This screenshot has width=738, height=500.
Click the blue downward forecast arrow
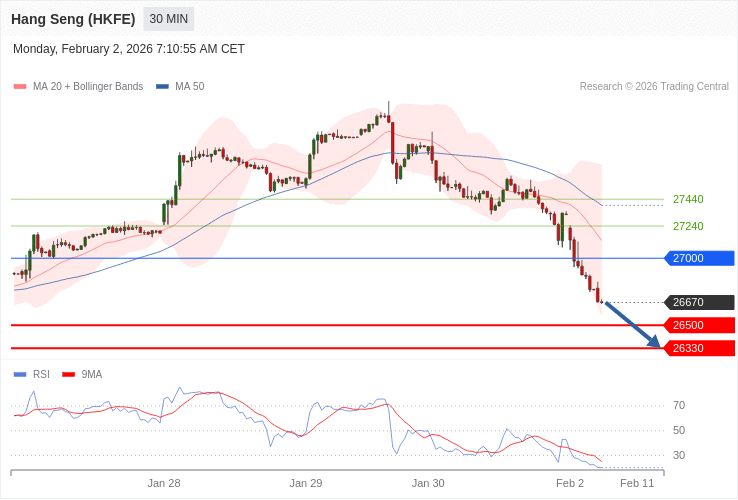pyautogui.click(x=632, y=324)
